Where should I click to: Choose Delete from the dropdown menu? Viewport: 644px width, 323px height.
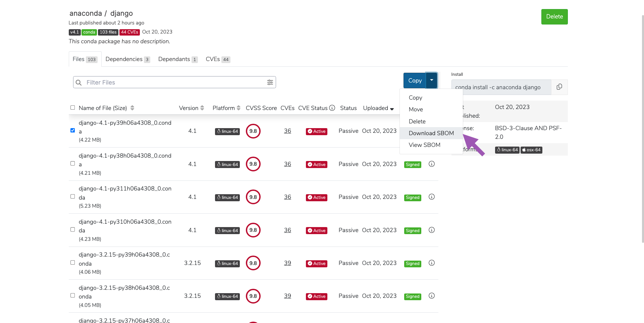[x=431, y=121]
